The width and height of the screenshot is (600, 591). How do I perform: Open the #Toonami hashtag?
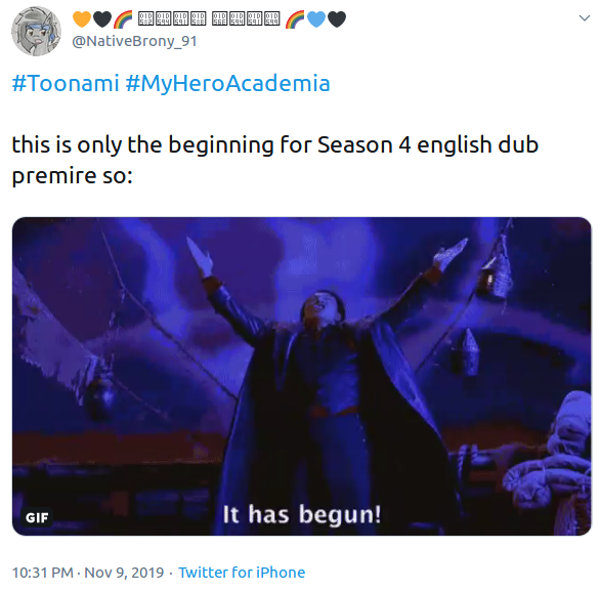point(65,83)
